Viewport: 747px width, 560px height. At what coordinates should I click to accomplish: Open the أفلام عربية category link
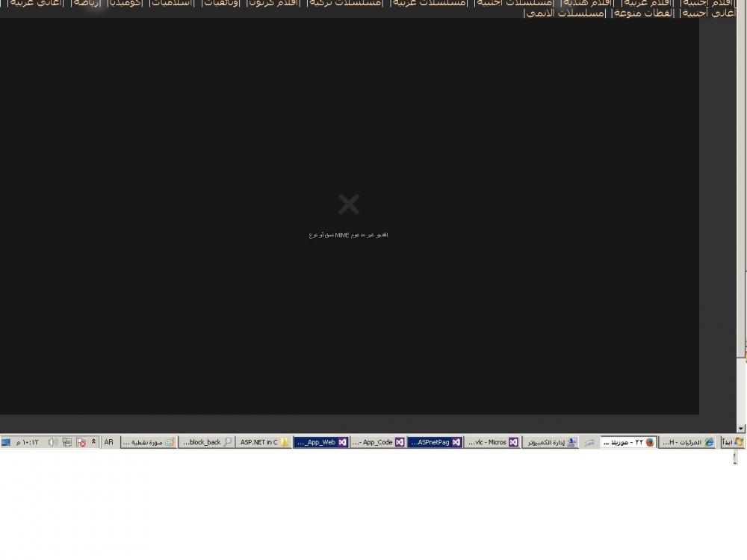point(649,3)
